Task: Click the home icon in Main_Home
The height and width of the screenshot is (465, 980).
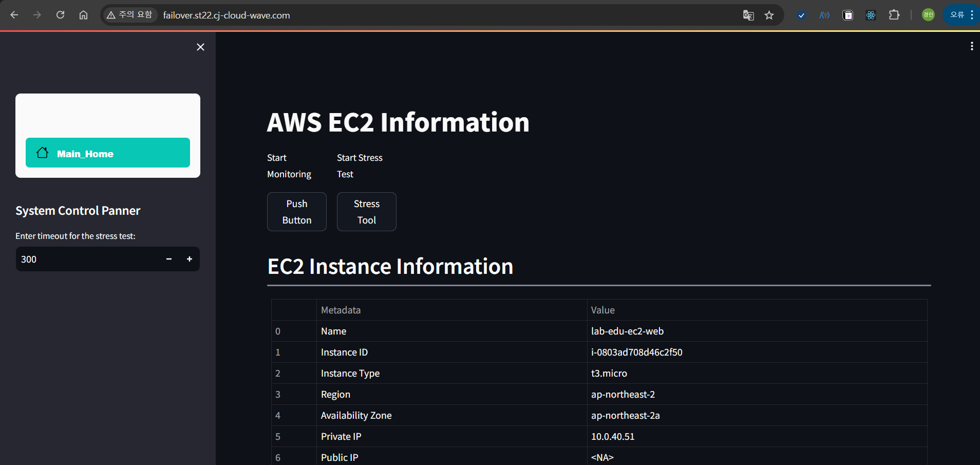Action: [x=43, y=153]
